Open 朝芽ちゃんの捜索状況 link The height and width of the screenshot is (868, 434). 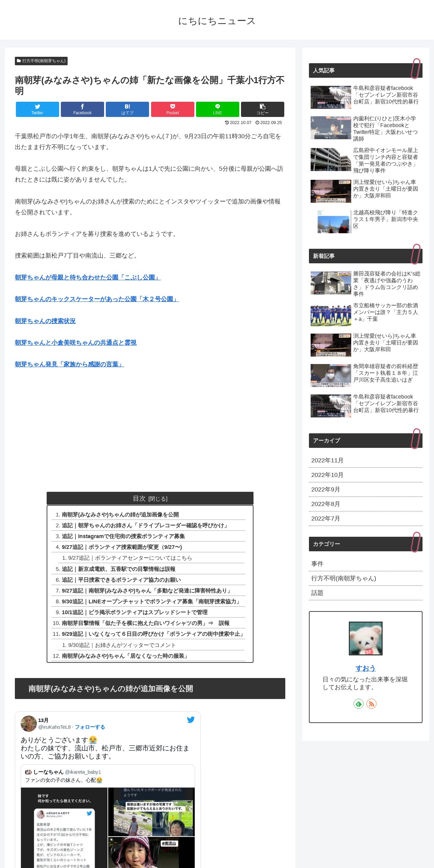pos(45,321)
